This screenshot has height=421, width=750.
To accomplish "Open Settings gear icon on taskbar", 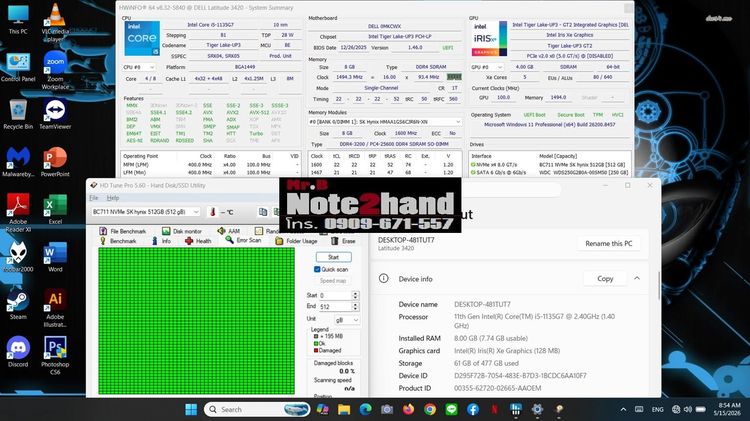I will coord(537,410).
